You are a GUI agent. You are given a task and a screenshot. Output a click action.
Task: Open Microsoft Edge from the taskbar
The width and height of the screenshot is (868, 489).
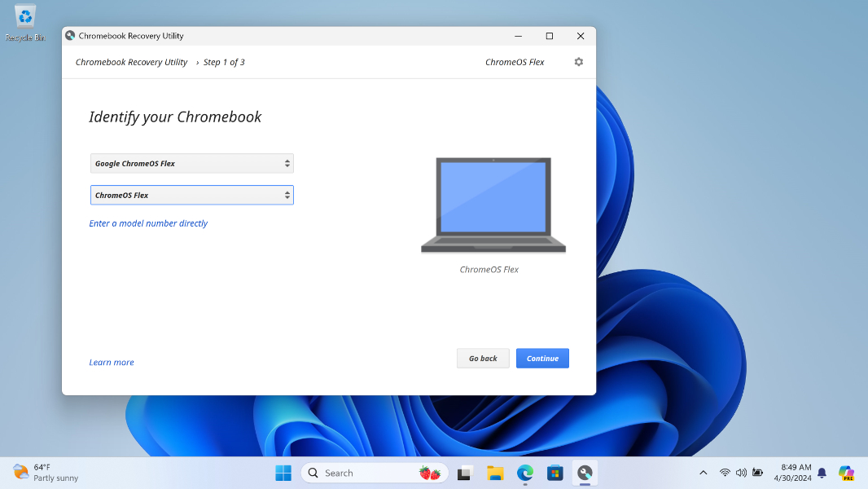pyautogui.click(x=525, y=473)
